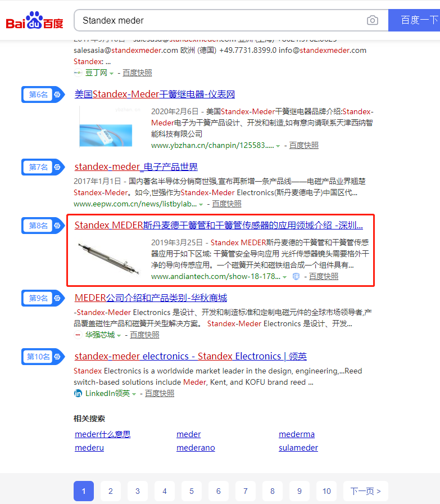Search related term mederu

[x=89, y=448]
